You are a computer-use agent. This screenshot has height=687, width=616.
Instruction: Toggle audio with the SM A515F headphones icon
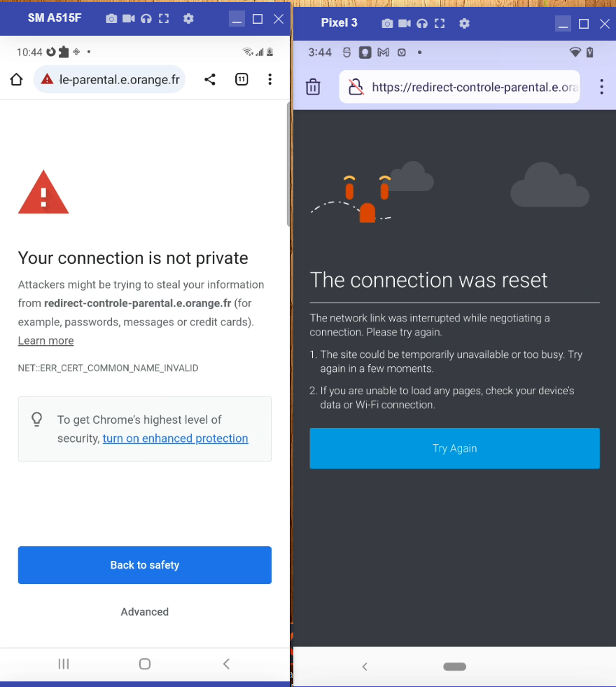click(x=144, y=18)
